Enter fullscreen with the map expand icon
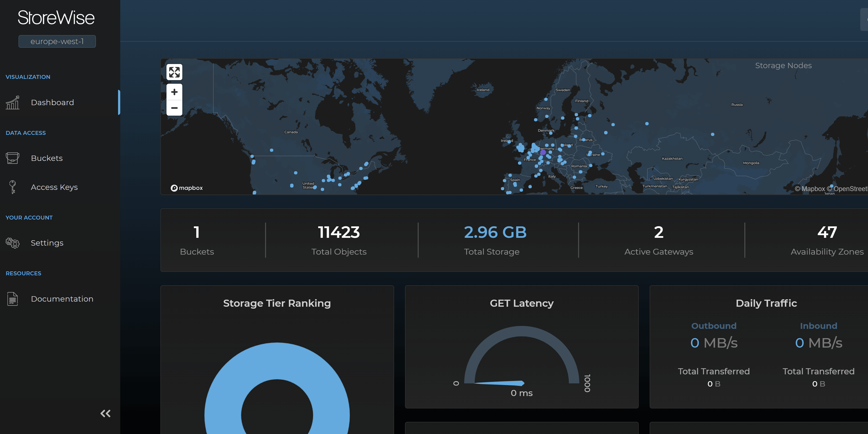 pos(174,72)
